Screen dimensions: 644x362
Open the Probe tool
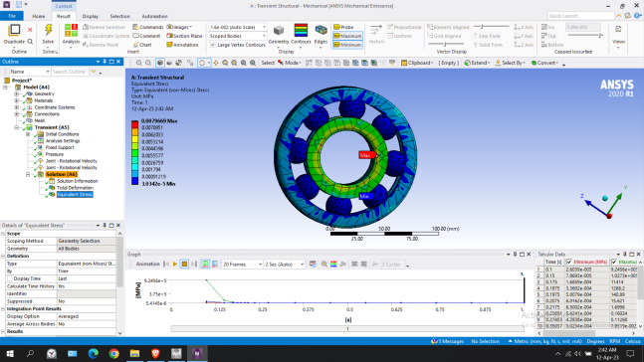343,27
